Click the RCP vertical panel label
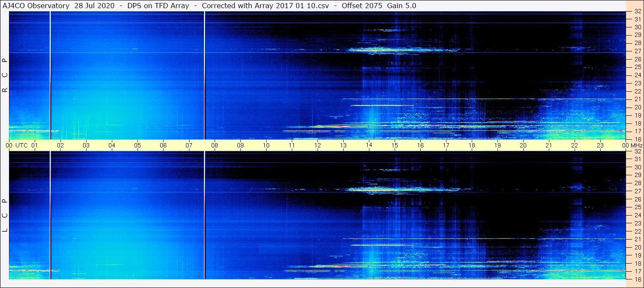The height and width of the screenshot is (288, 644). [x=5, y=75]
